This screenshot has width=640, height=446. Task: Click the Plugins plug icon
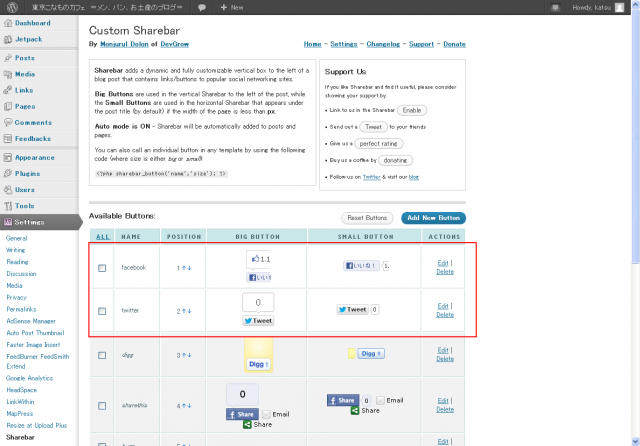coord(8,173)
